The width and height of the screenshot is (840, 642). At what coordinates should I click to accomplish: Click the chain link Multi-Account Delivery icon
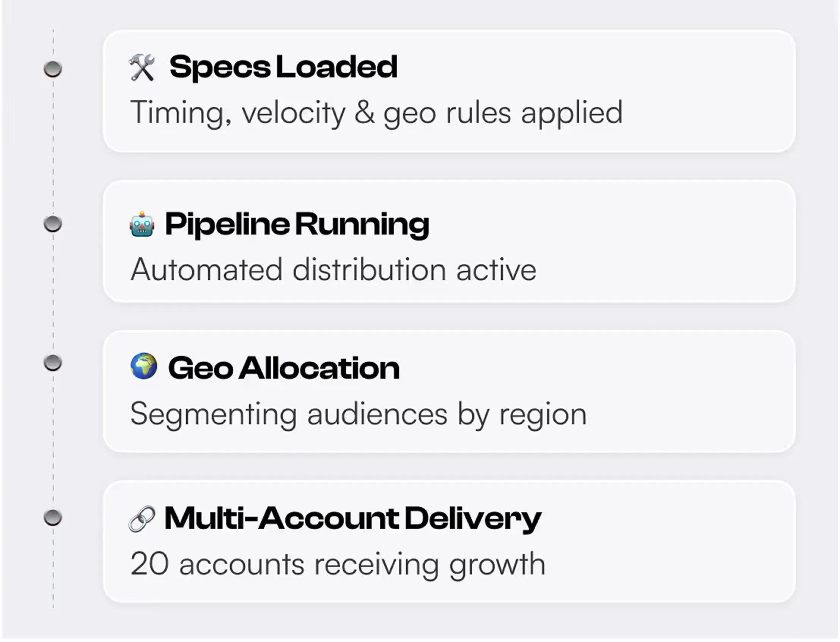click(x=143, y=518)
